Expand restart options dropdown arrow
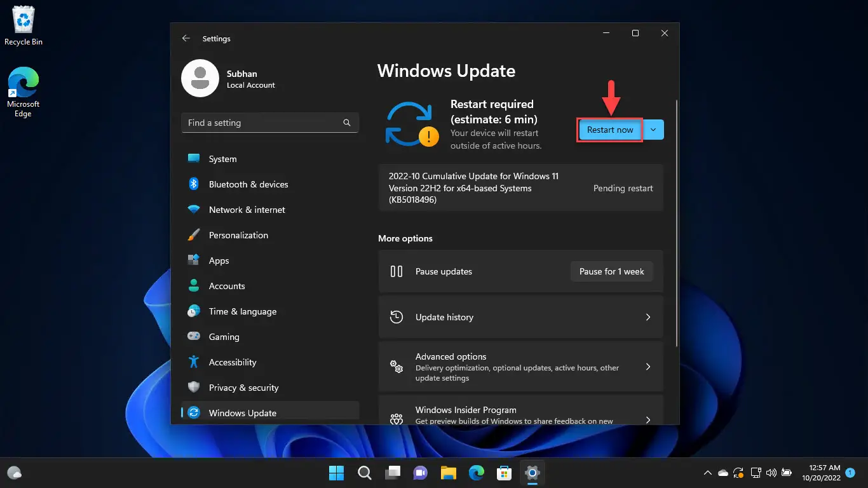The height and width of the screenshot is (488, 868). point(654,130)
